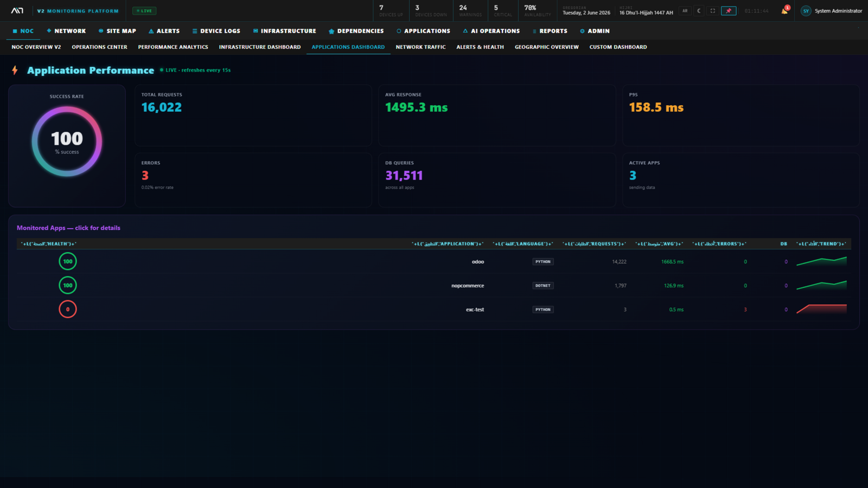
Task: Click the success rate gauge ring
Action: 67,142
